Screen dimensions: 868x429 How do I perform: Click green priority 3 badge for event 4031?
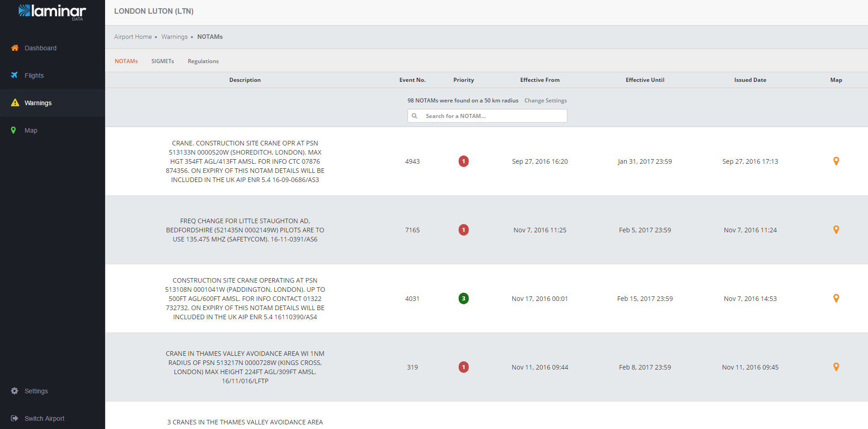[464, 299]
